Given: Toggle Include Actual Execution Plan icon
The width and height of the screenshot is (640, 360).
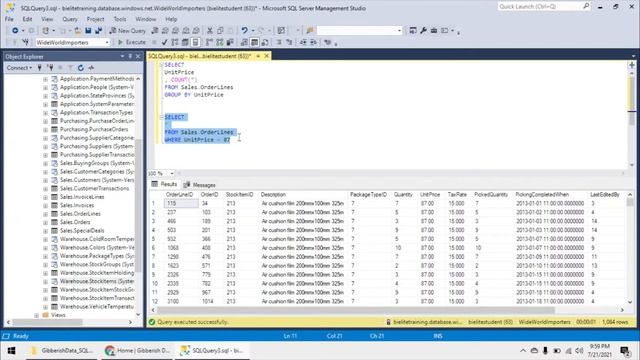Looking at the screenshot, I should pos(209,42).
